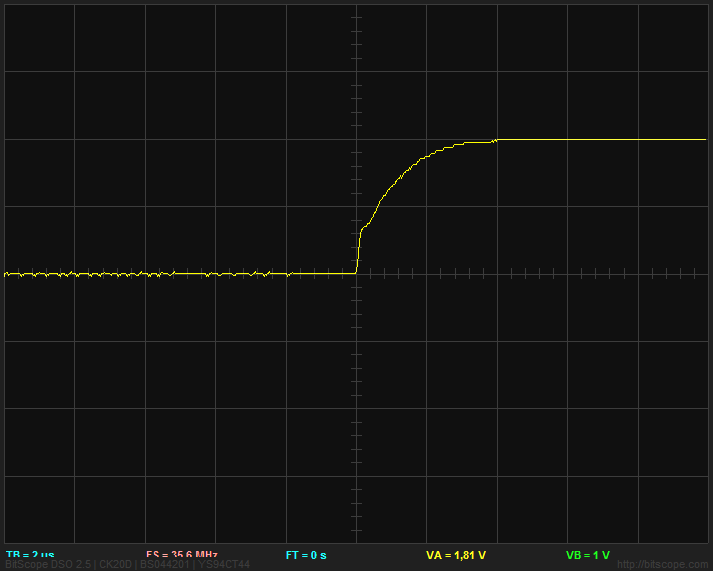Viewport: 713px width, 571px height.
Task: Select the FT = 0 s readout
Action: (x=306, y=554)
